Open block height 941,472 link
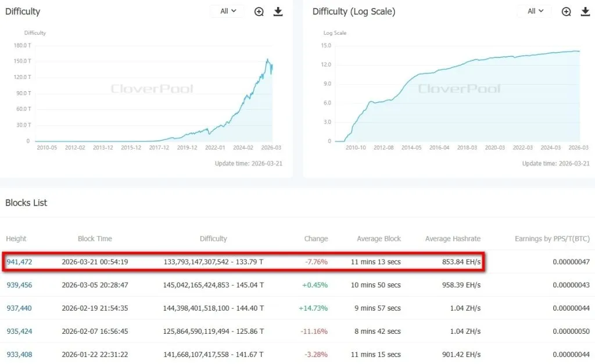 coord(19,262)
